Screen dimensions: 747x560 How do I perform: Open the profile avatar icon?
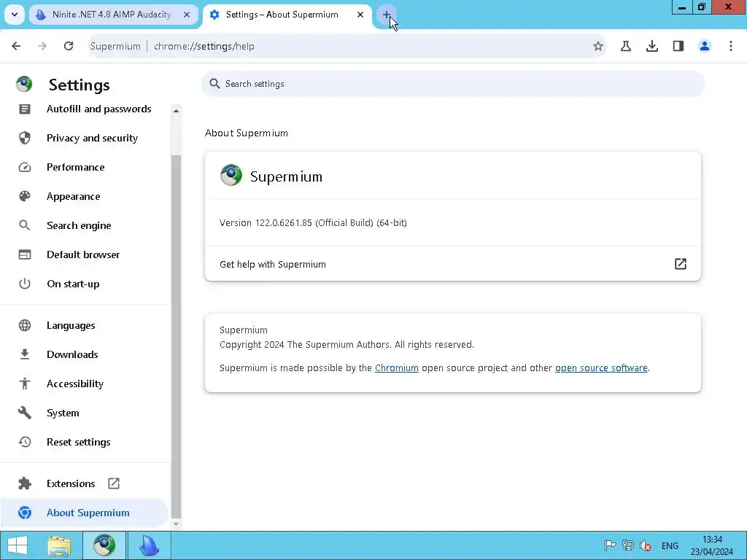[705, 46]
